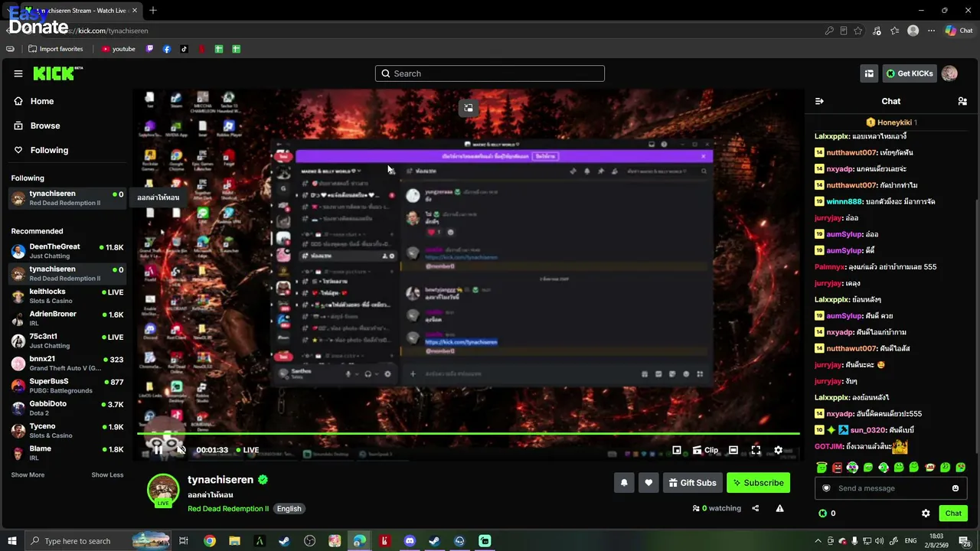Close the tynachiseren Stream tab
Image resolution: width=980 pixels, height=551 pixels.
135,11
